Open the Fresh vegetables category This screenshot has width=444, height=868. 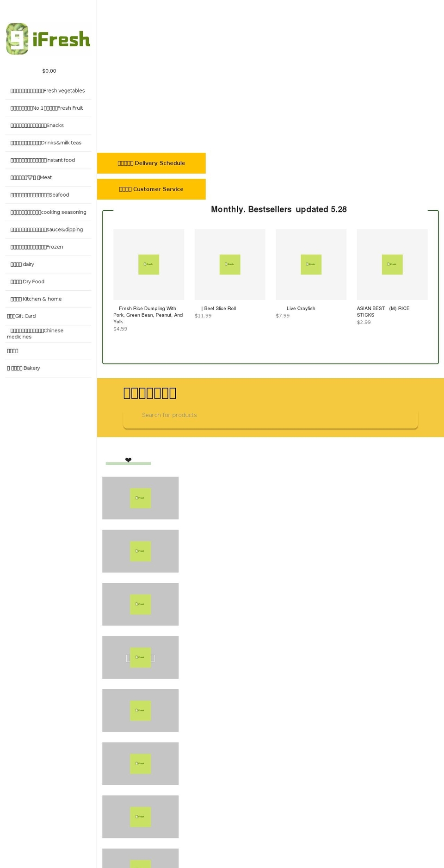point(48,91)
